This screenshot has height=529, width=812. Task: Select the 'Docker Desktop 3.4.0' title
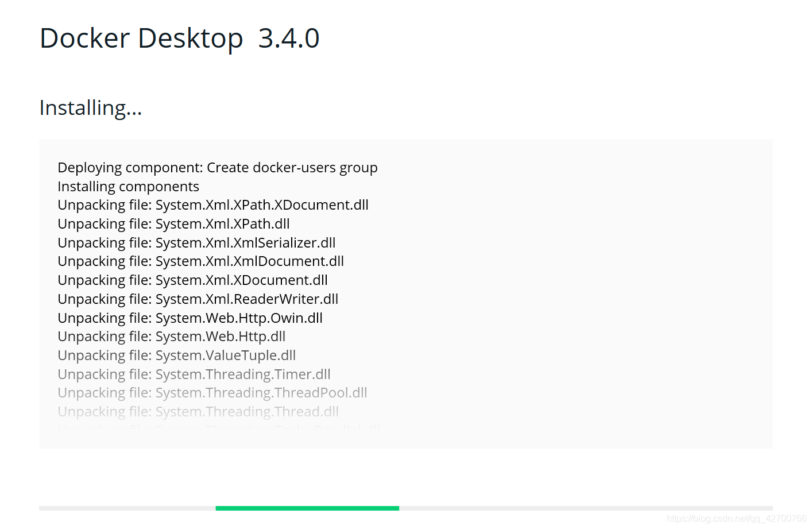(x=179, y=38)
